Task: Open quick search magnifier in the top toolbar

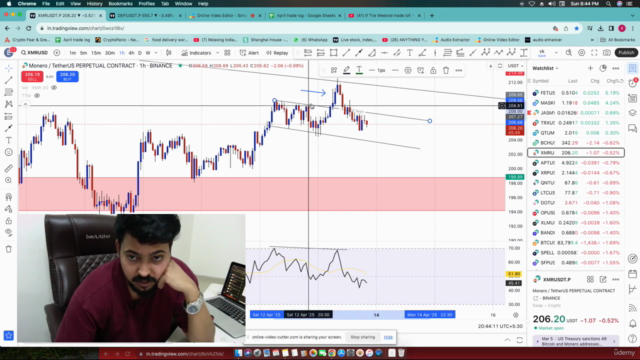Action: [569, 53]
